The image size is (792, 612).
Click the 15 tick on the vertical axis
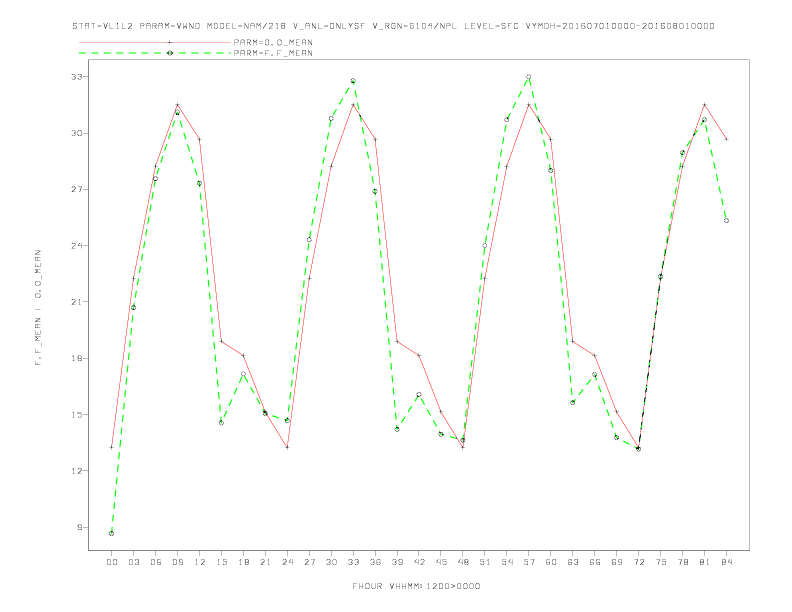(77, 415)
